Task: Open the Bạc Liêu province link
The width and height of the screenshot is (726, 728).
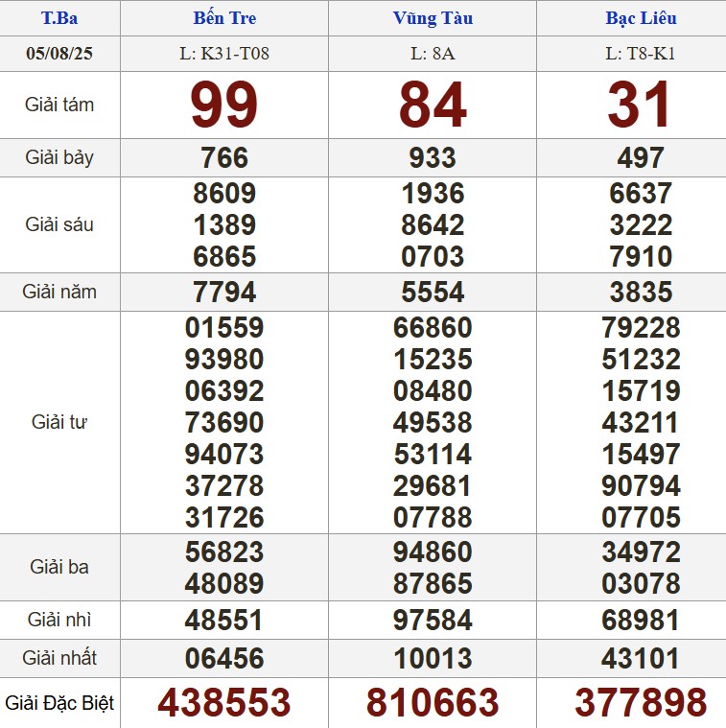Action: click(x=641, y=18)
